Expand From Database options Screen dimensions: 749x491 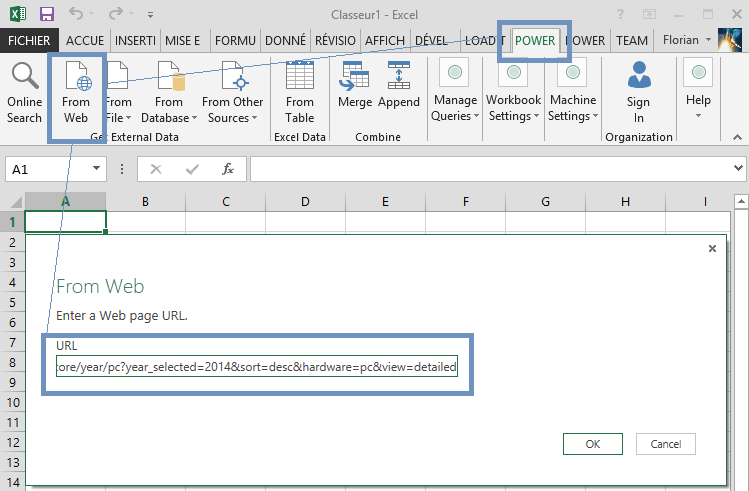(169, 94)
